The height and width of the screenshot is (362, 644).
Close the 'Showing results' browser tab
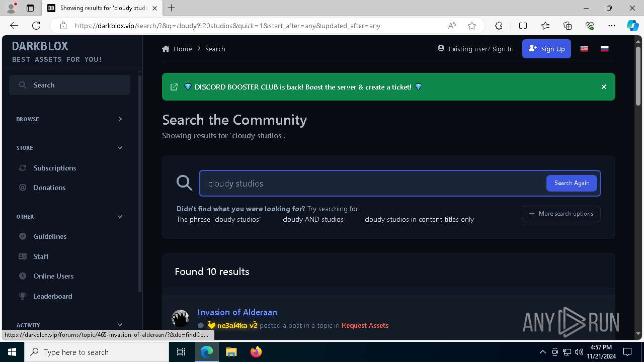[x=154, y=8]
